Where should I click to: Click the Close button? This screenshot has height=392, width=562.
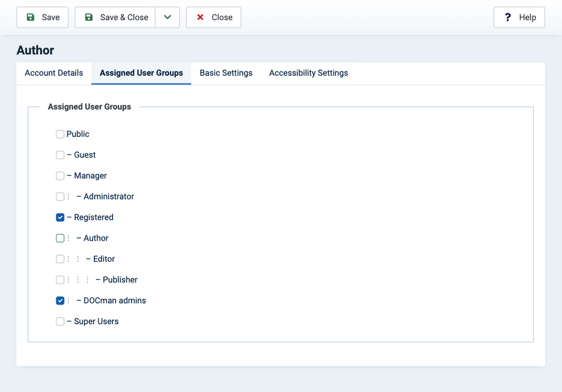coord(214,17)
